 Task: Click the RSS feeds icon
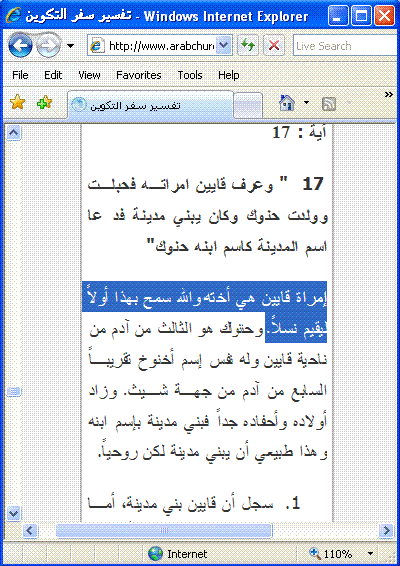click(x=329, y=104)
